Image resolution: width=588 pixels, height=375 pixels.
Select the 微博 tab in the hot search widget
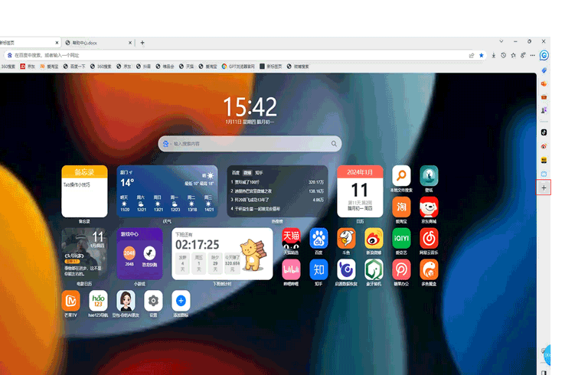247,173
